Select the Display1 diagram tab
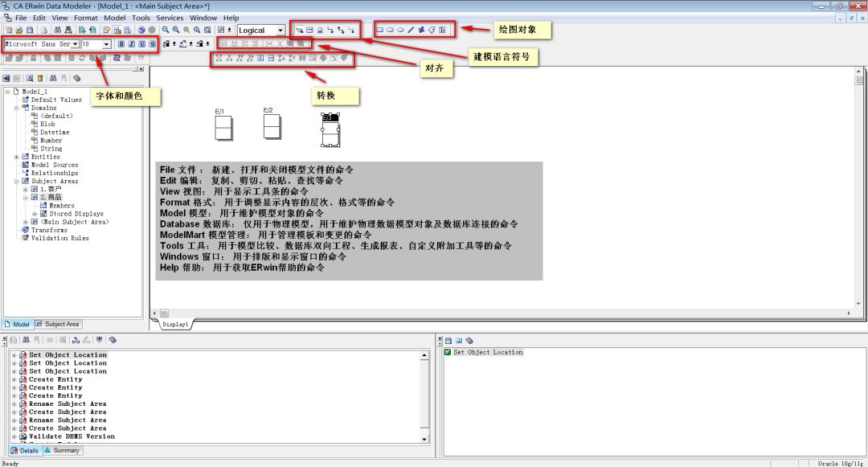 point(175,324)
